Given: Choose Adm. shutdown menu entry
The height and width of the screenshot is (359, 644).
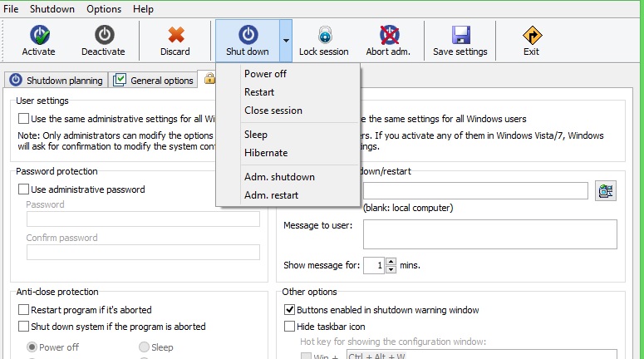Looking at the screenshot, I should [x=288, y=177].
